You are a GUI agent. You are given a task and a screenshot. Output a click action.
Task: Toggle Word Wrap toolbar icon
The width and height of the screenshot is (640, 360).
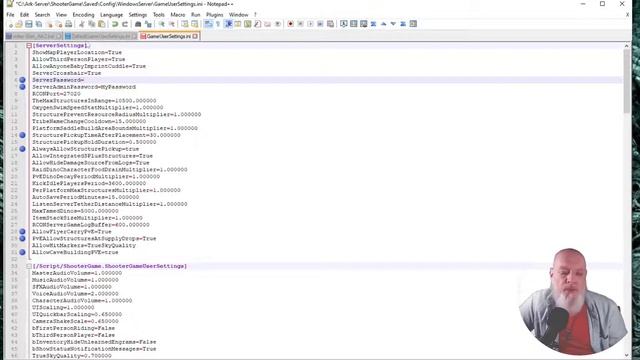(x=208, y=24)
